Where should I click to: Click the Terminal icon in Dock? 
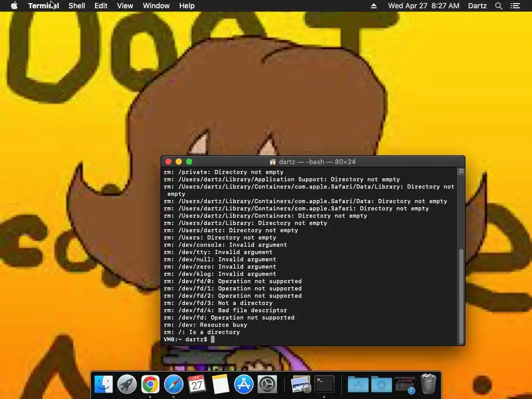point(324,384)
